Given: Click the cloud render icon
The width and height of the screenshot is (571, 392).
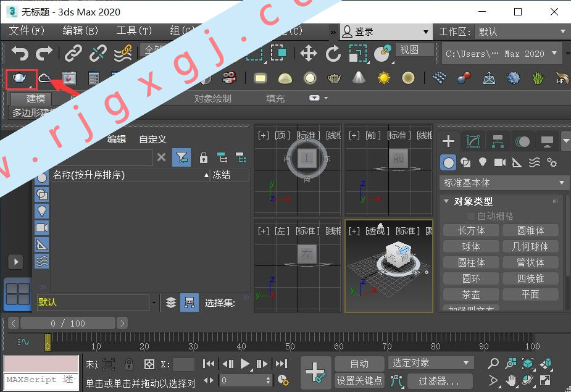Looking at the screenshot, I should tap(44, 78).
